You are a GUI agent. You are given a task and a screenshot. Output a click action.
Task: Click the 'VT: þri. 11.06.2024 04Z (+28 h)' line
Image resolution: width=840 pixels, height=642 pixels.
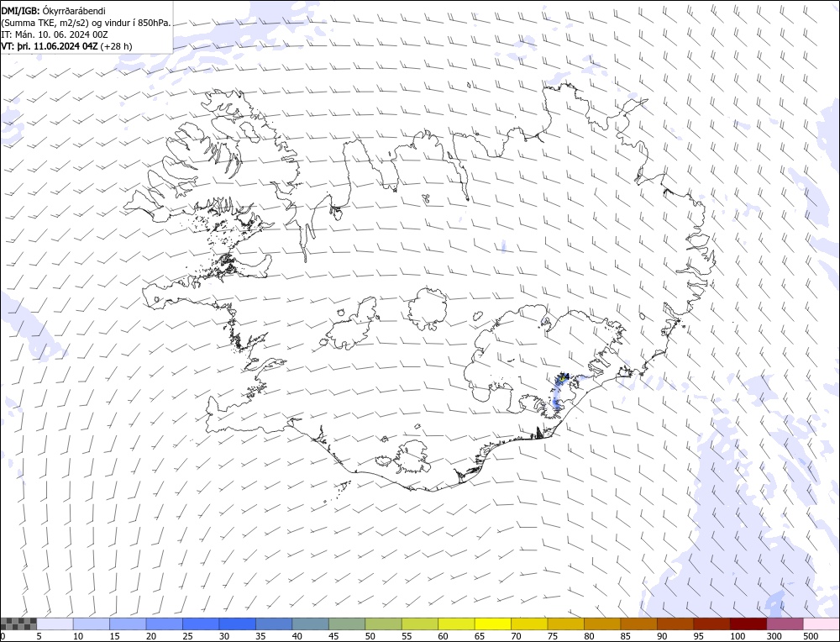[66, 46]
